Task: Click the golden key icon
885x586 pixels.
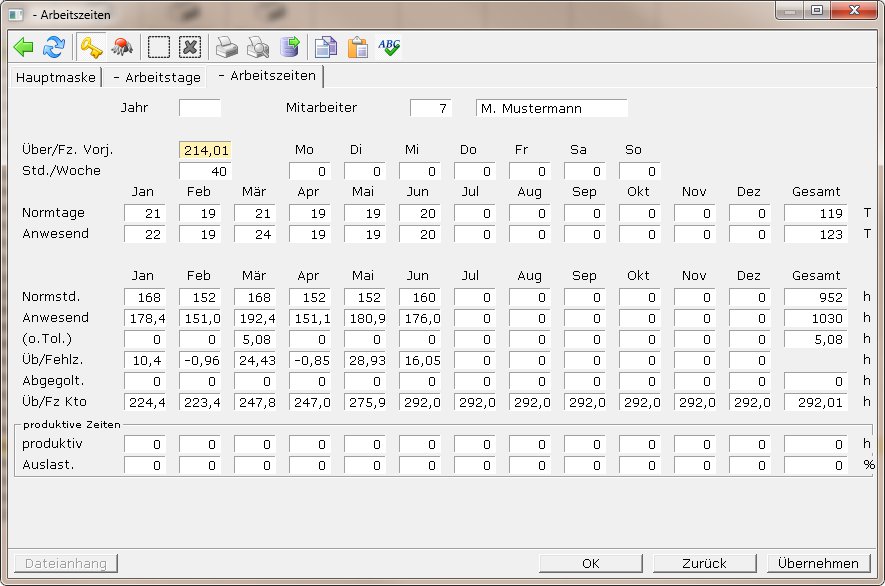Action: coord(92,47)
